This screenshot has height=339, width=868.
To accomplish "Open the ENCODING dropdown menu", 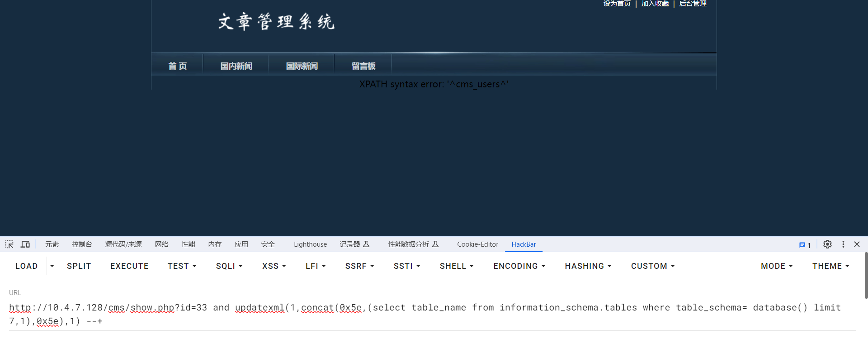I will tap(519, 266).
